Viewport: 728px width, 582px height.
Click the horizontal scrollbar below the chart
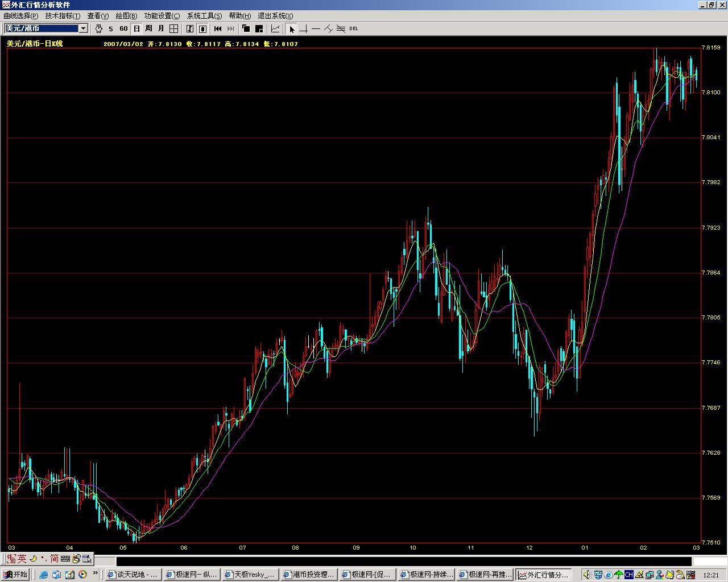pos(404,562)
